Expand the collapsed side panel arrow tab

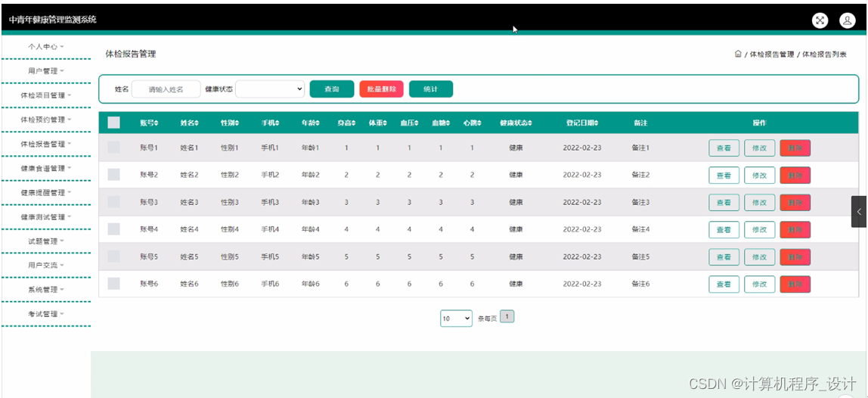pyautogui.click(x=859, y=211)
